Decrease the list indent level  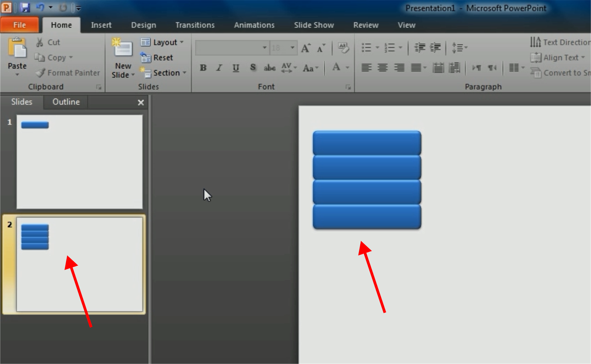point(420,48)
